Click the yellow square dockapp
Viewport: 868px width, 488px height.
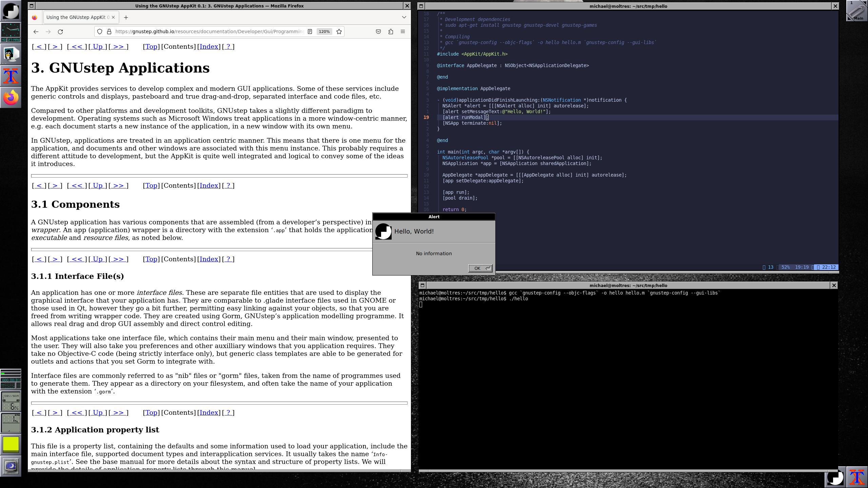tap(11, 445)
